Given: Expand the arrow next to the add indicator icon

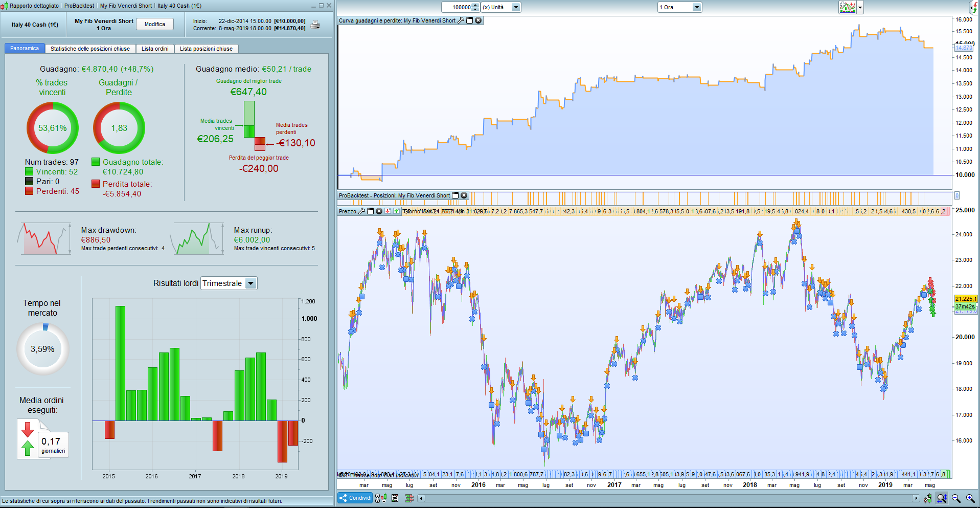Looking at the screenshot, I should coord(860,8).
